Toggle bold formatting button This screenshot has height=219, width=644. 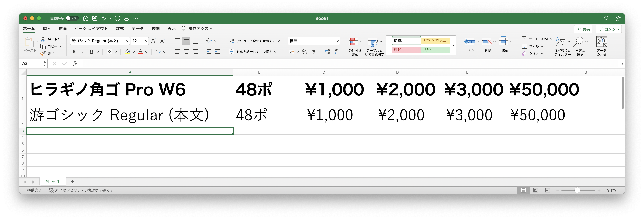tap(74, 52)
